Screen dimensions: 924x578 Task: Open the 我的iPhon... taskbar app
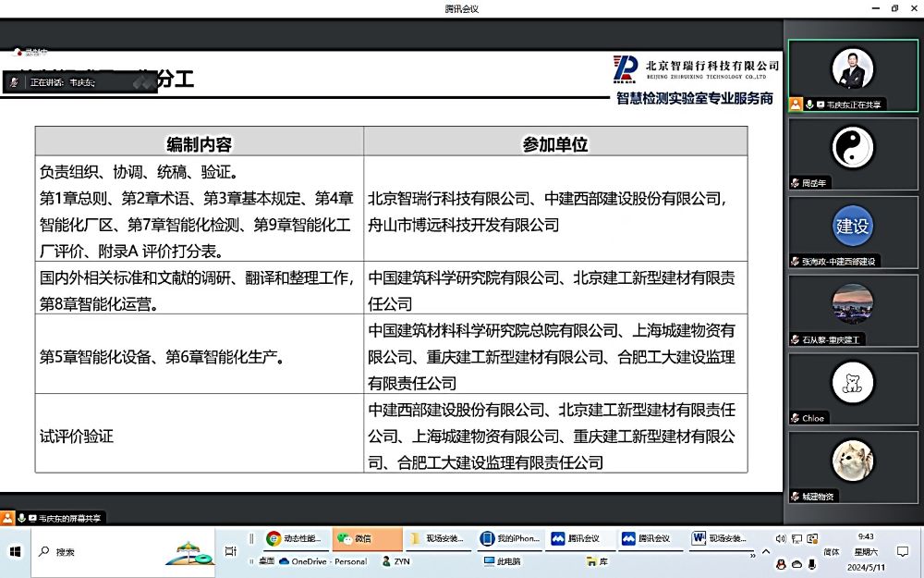pyautogui.click(x=509, y=538)
